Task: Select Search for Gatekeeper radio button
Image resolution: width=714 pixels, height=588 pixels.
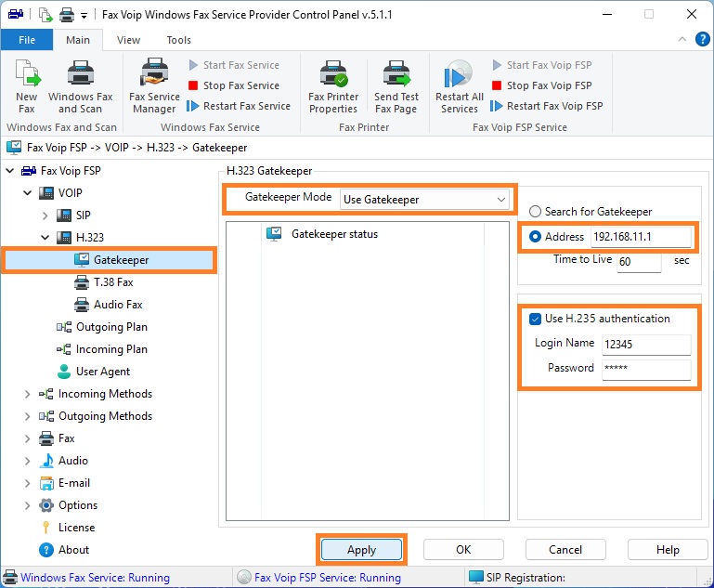Action: pos(535,212)
